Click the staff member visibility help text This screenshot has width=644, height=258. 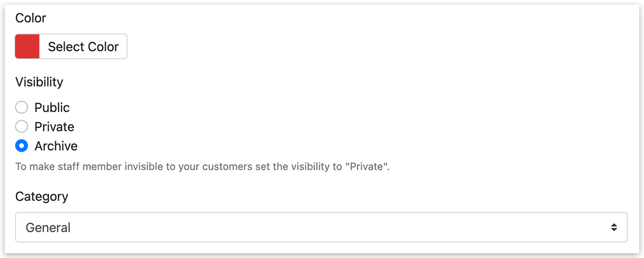point(203,167)
